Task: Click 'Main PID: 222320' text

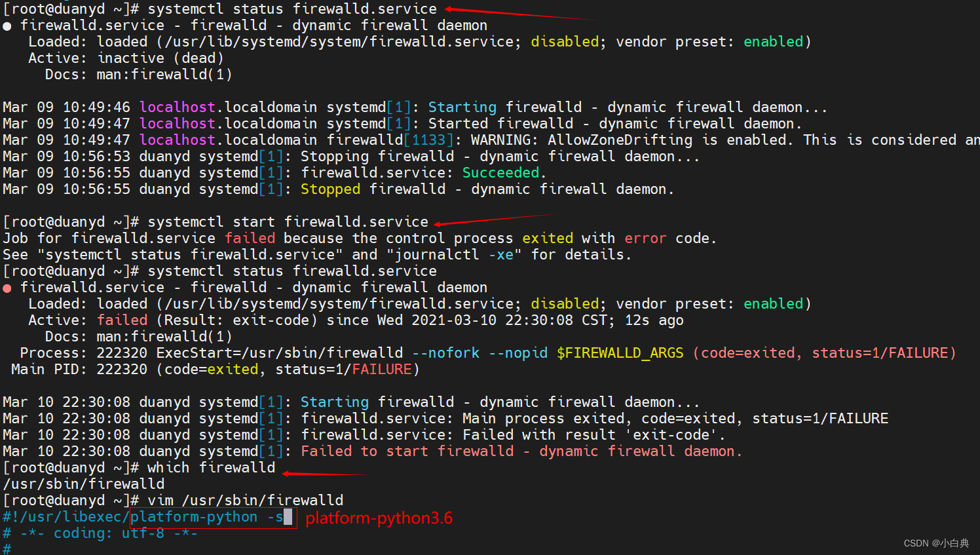Action: pos(79,370)
